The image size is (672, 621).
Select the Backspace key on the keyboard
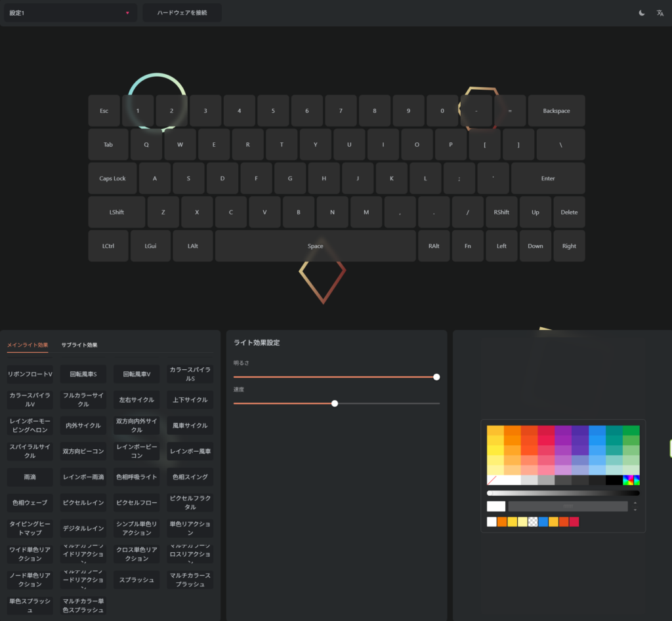coord(556,111)
